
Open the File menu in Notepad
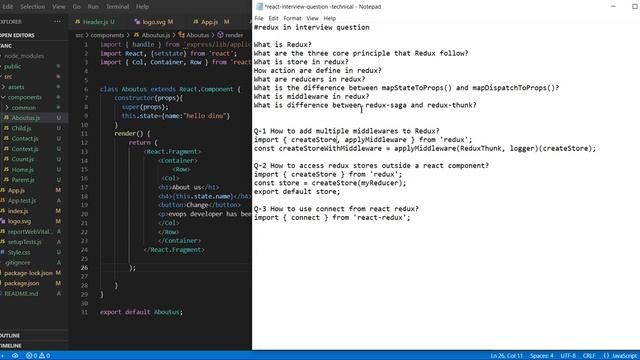pos(259,18)
